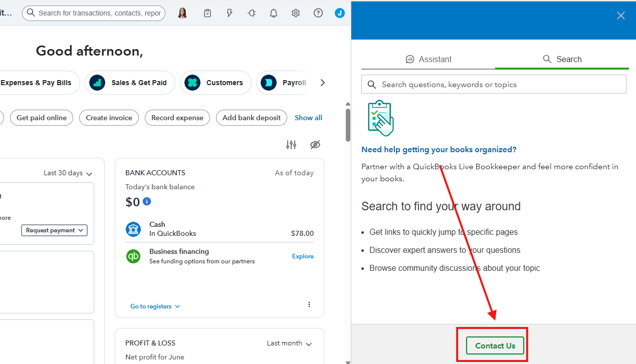Screen dimensions: 636x364
Task: Click the 'As of today' label
Action: [294, 173]
